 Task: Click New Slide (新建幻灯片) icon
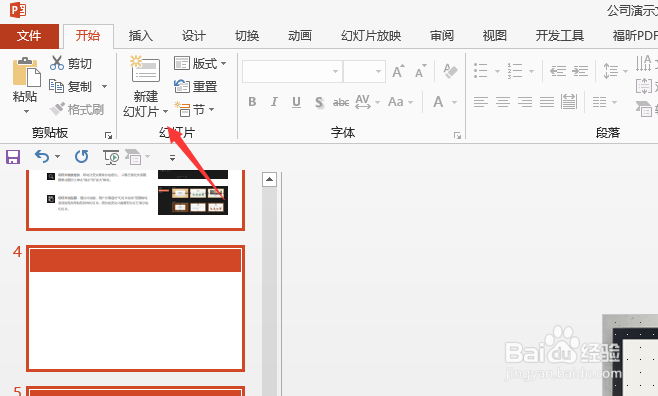145,70
